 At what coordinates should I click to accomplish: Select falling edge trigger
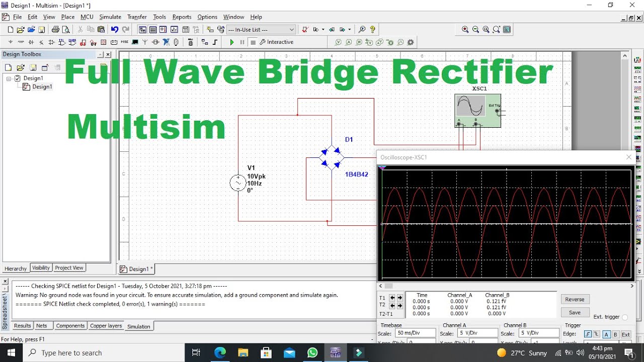596,334
